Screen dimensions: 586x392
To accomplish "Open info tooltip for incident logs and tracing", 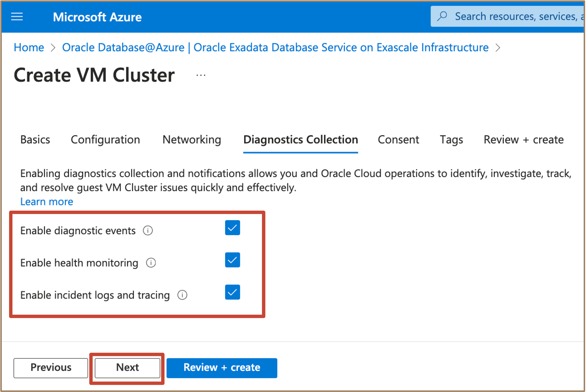I will pos(182,295).
